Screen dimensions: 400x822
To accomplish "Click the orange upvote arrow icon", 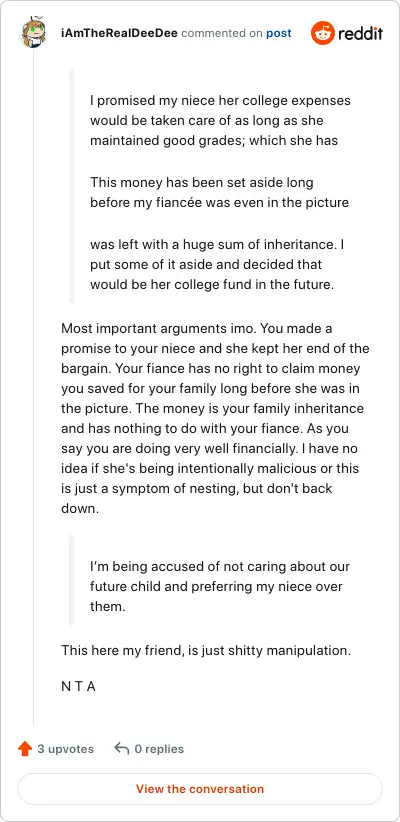I will point(25,749).
